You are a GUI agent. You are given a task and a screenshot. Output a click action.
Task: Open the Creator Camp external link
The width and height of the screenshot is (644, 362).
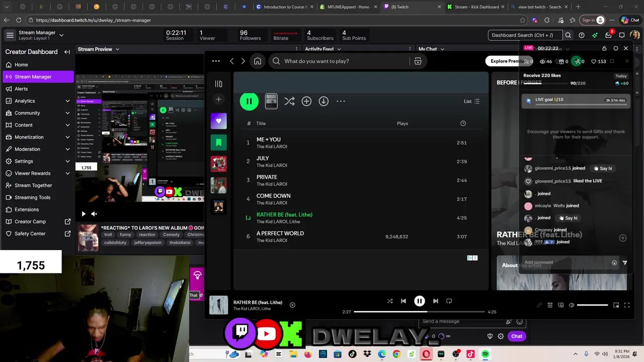point(38,222)
